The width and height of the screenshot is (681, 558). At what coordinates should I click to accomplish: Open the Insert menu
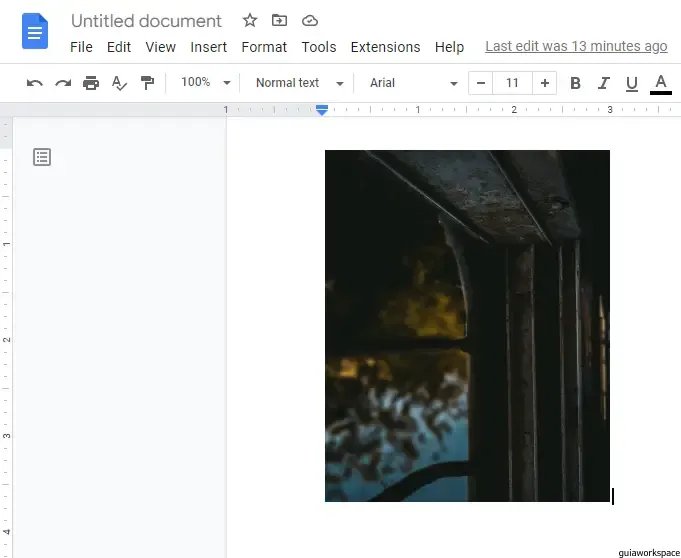tap(208, 47)
